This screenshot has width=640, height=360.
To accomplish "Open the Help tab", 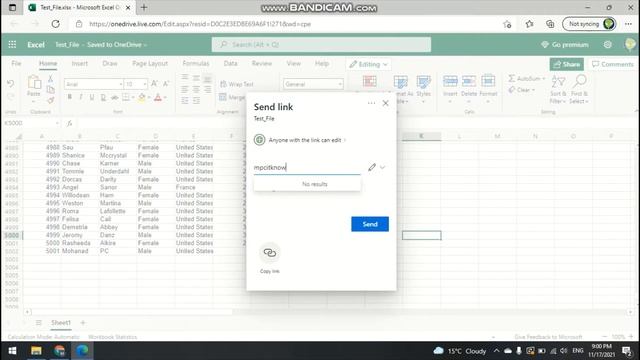I will (x=322, y=64).
